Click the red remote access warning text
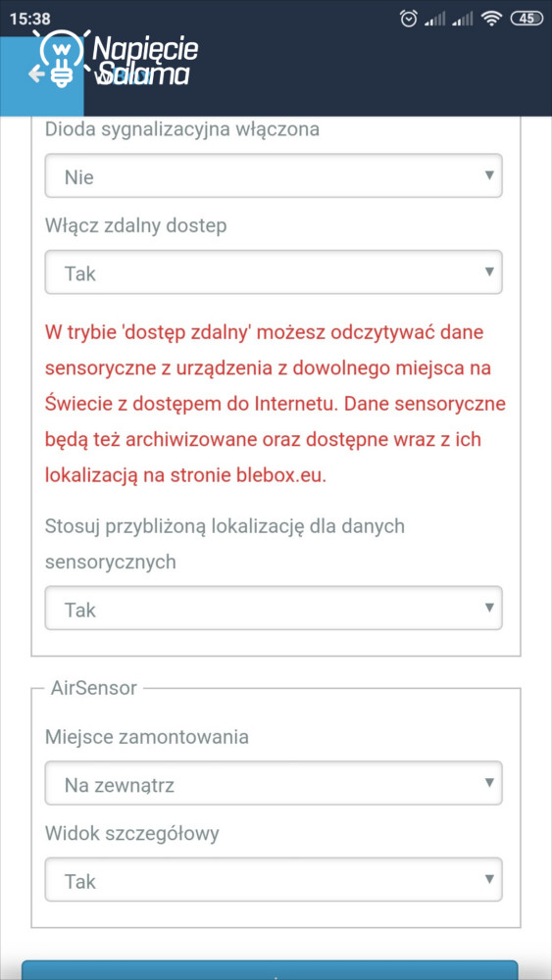552x980 pixels. coord(276,404)
